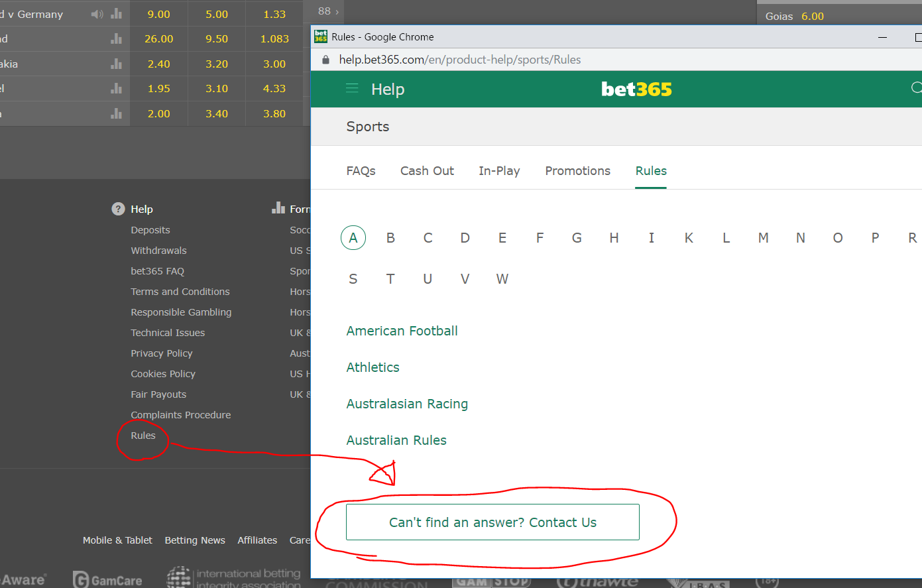
Task: Select letter P in the alphabet filter
Action: pos(875,238)
